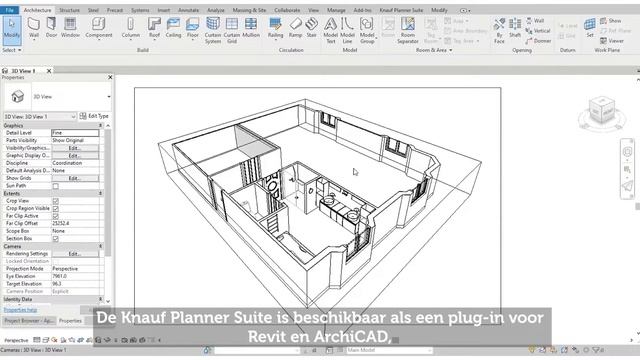Image resolution: width=640 pixels, height=360 pixels.
Task: Pick the Model Line tool
Action: click(347, 30)
